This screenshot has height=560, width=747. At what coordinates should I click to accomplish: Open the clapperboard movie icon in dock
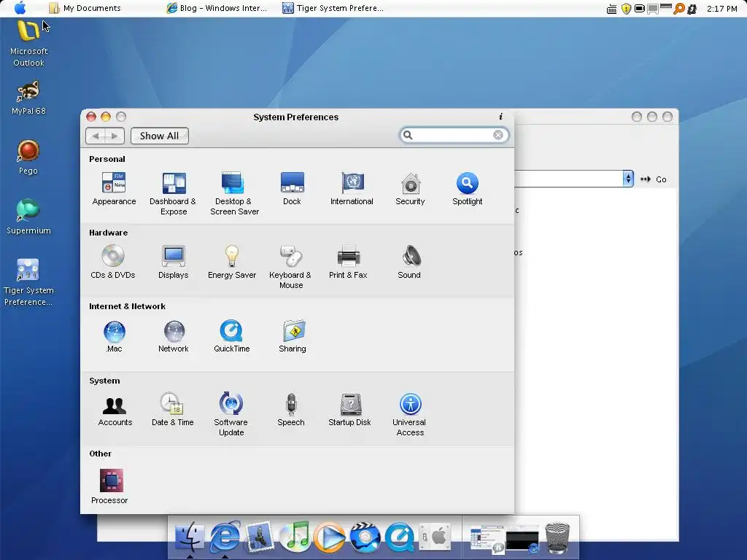[365, 537]
